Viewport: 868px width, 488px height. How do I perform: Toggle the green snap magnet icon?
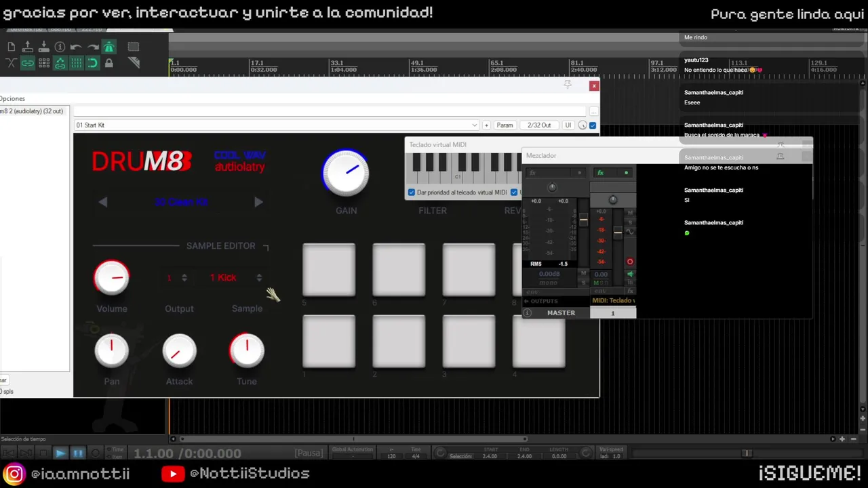pyautogui.click(x=92, y=63)
